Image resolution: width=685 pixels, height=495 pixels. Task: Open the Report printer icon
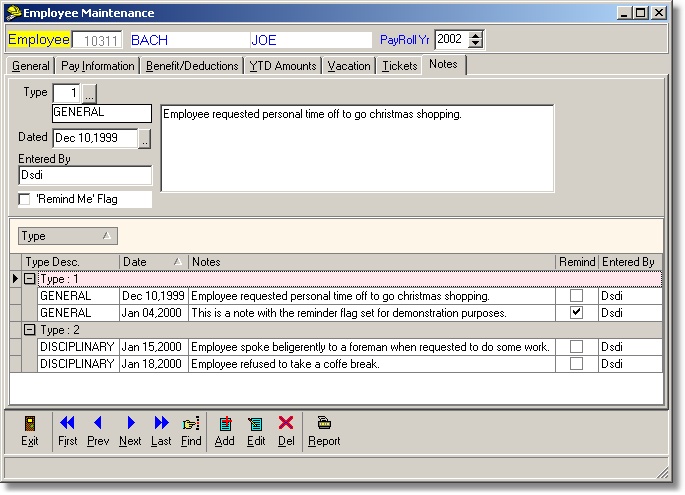click(x=323, y=424)
